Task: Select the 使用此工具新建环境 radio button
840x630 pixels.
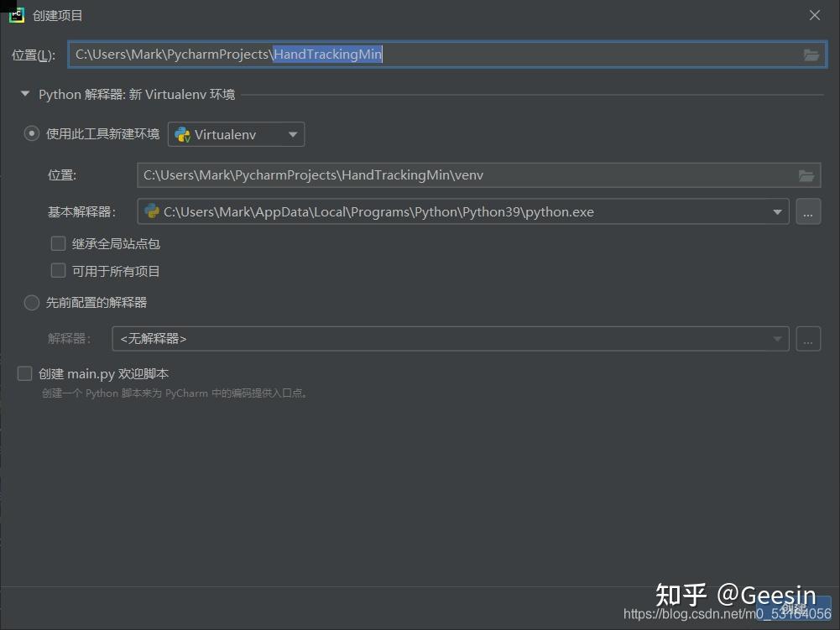Action: (x=31, y=132)
